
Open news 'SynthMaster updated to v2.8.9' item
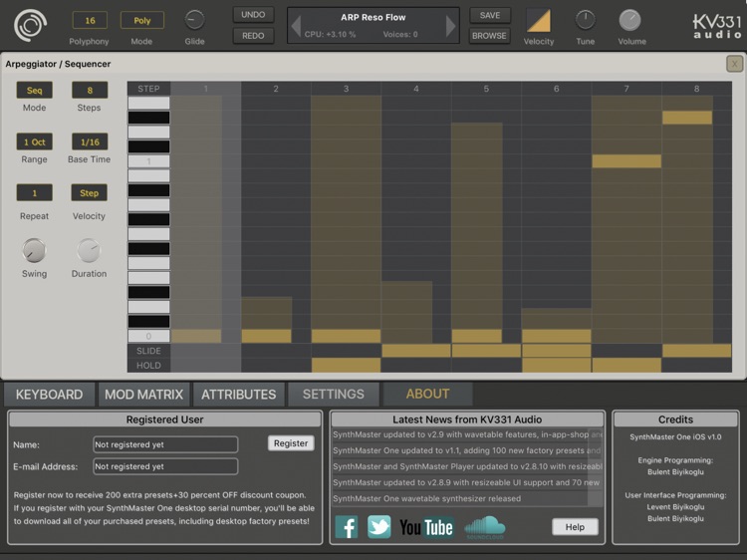[460, 482]
